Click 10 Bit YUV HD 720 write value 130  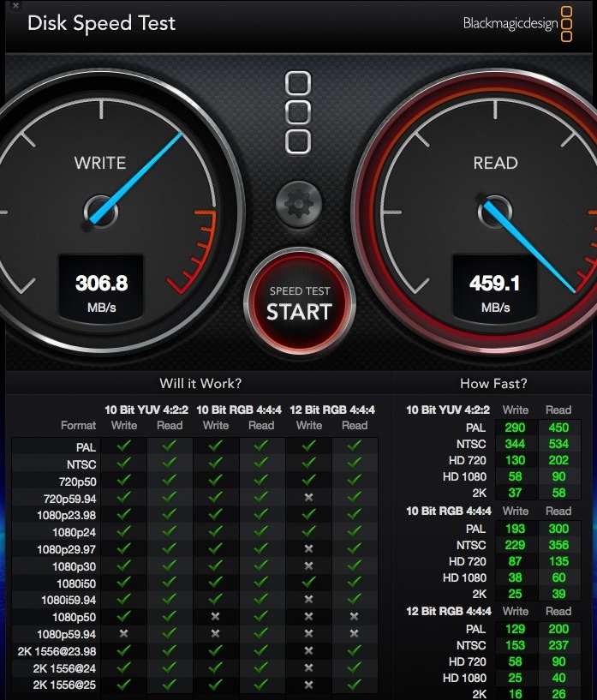(515, 460)
